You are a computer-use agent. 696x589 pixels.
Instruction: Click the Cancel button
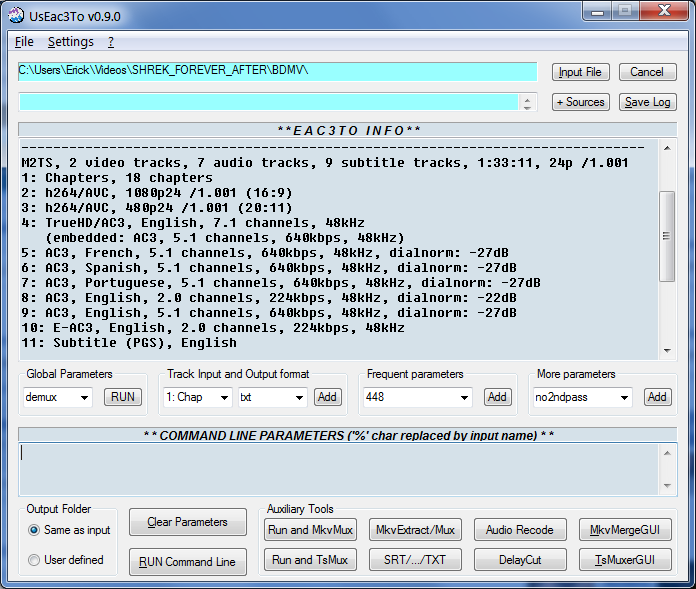(647, 72)
